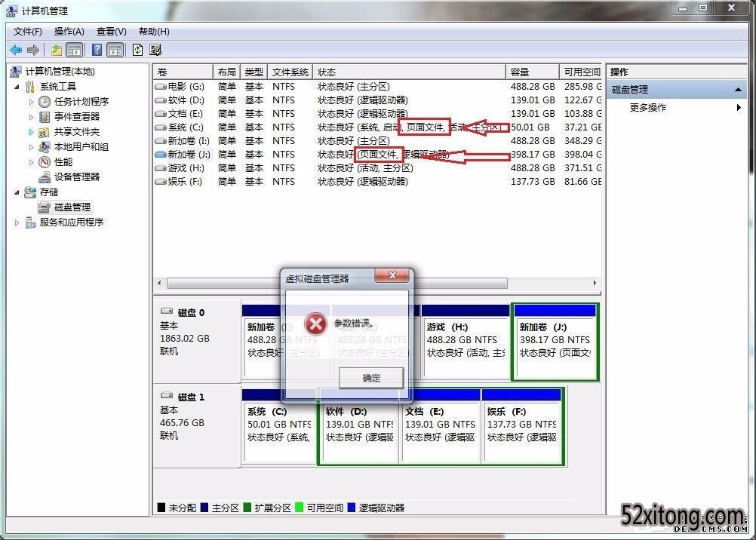
Task: Select 游戏 (H:) row in volume list
Action: coord(377,168)
